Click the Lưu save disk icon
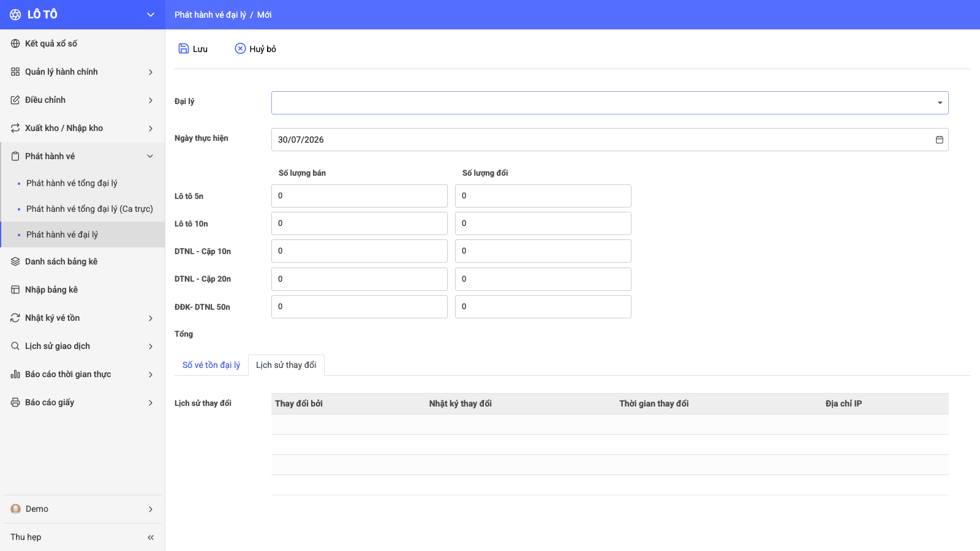 184,48
